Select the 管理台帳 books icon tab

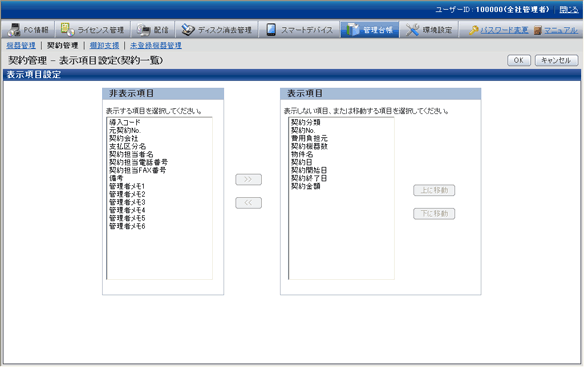[x=352, y=29]
